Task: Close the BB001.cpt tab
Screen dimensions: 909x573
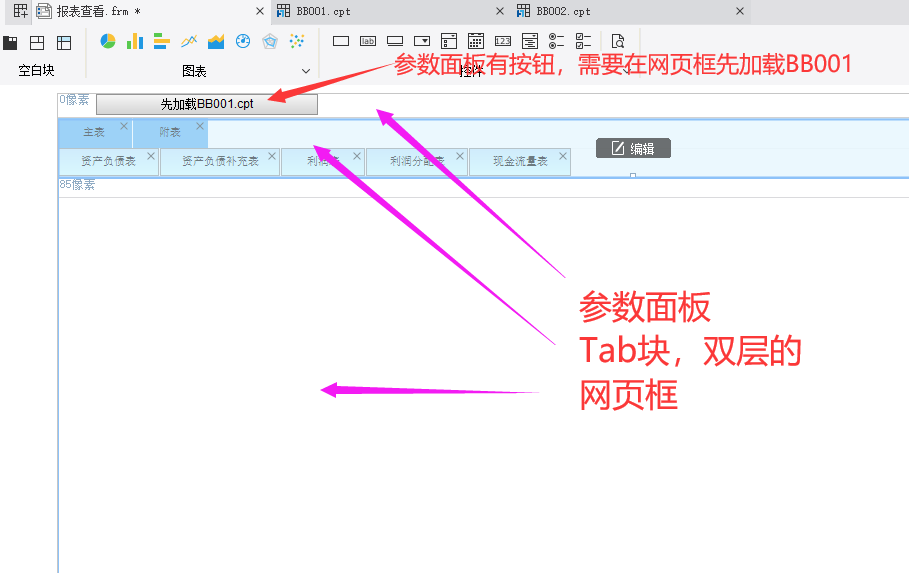Action: 500,11
